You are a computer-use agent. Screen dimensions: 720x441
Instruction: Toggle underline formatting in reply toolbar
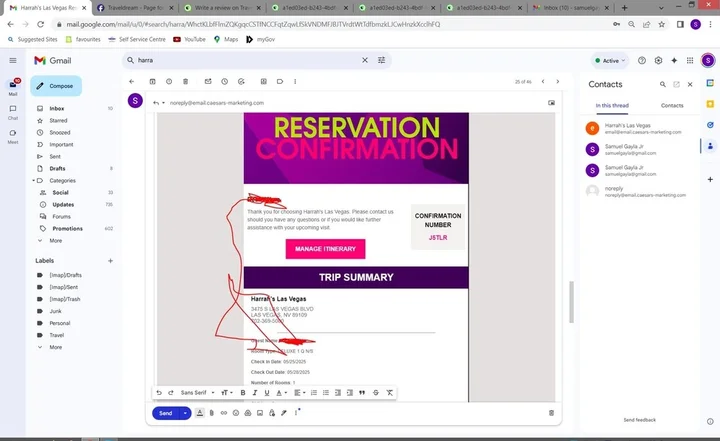click(x=267, y=393)
